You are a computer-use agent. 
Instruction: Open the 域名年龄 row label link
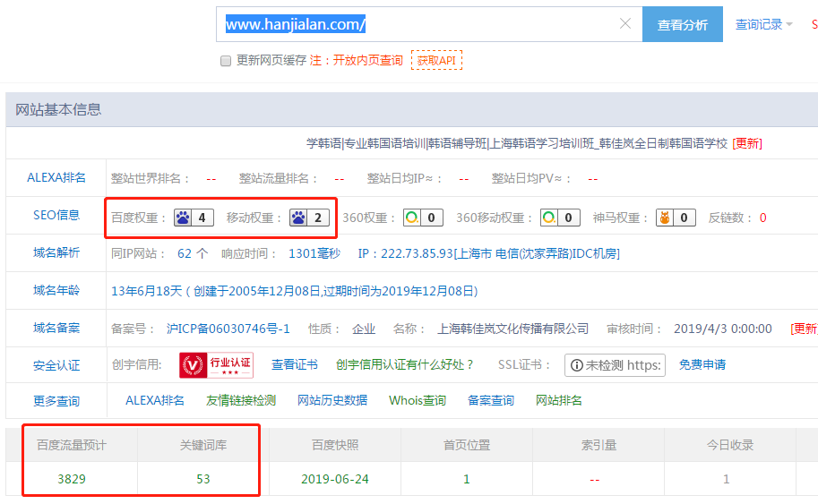point(56,290)
